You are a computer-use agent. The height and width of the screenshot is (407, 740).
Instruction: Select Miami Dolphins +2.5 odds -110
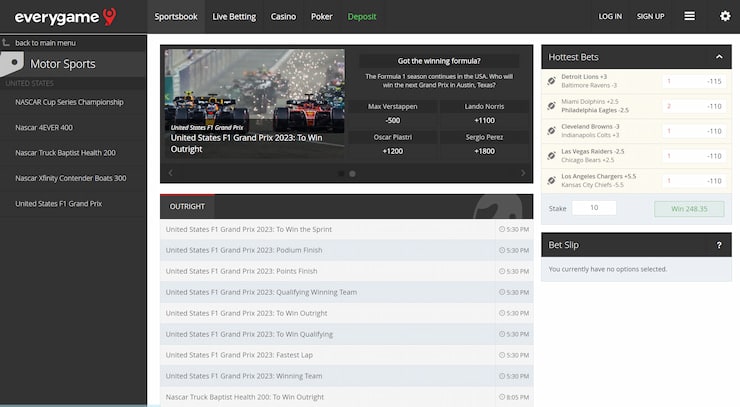click(694, 106)
